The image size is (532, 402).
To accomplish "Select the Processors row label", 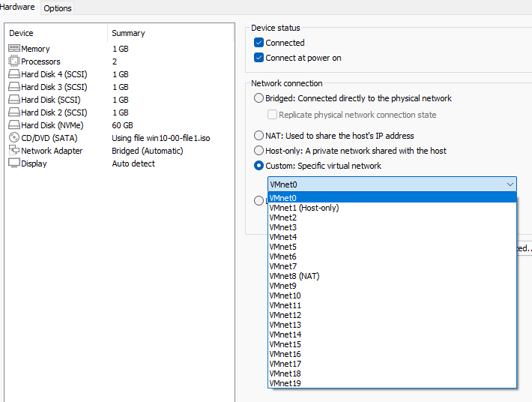I will coord(40,61).
